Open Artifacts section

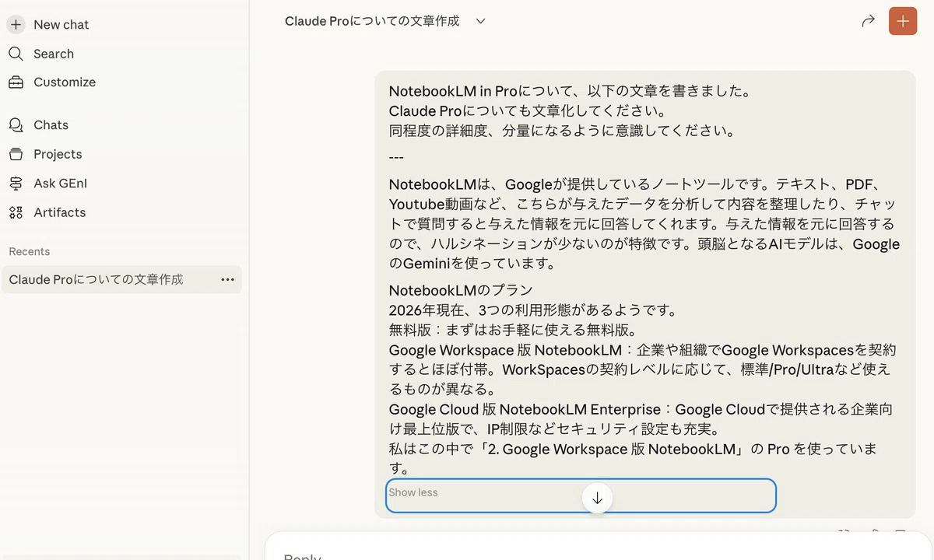tap(47, 212)
